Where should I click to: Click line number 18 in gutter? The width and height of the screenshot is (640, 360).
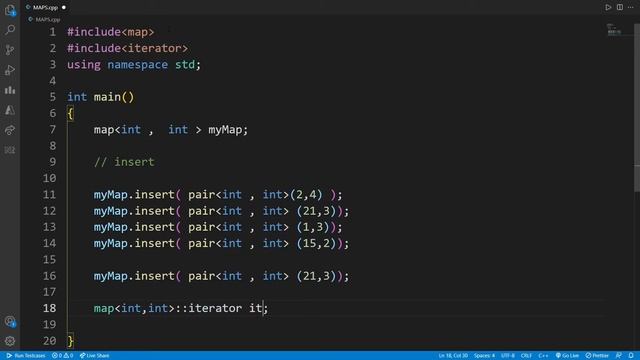[x=49, y=308]
